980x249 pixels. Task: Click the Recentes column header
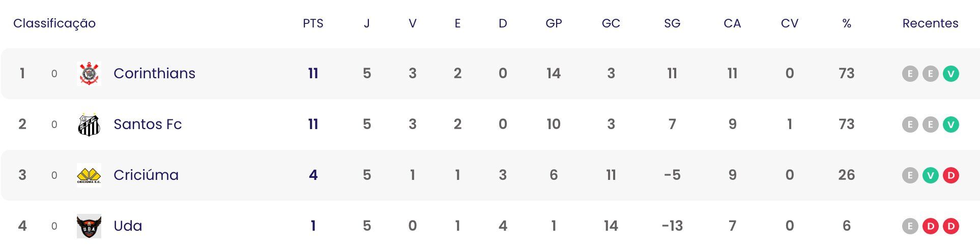930,23
